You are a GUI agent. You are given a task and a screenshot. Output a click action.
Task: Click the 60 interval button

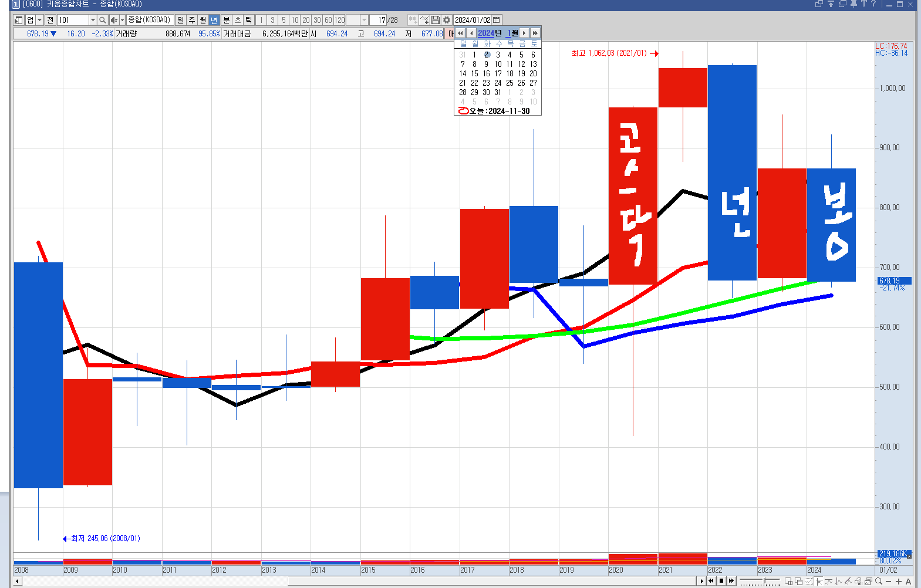328,20
